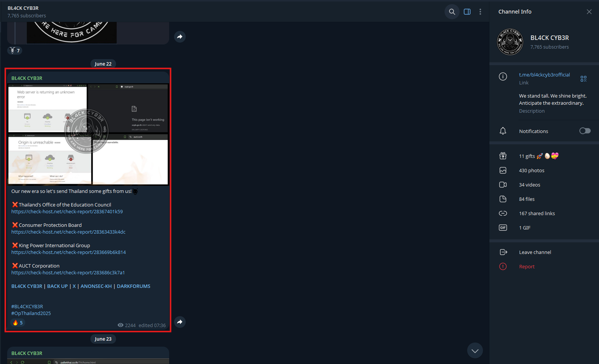
Task: Click the forward arrow next to the top image post
Action: 180,37
